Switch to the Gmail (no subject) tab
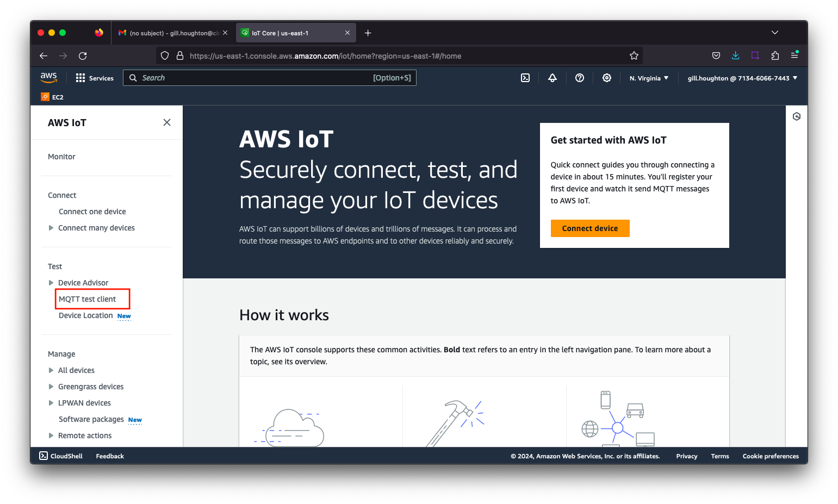Image resolution: width=838 pixels, height=504 pixels. click(169, 33)
